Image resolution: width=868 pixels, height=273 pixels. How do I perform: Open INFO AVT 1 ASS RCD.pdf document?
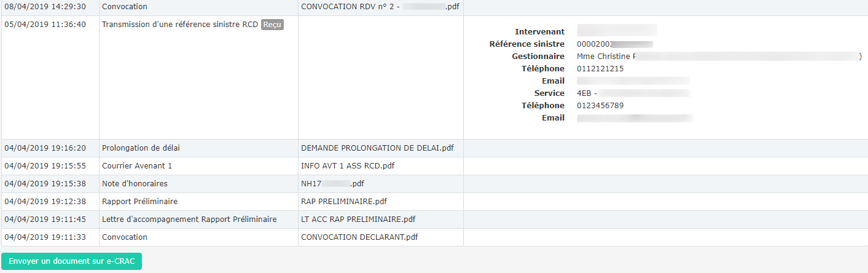[348, 166]
